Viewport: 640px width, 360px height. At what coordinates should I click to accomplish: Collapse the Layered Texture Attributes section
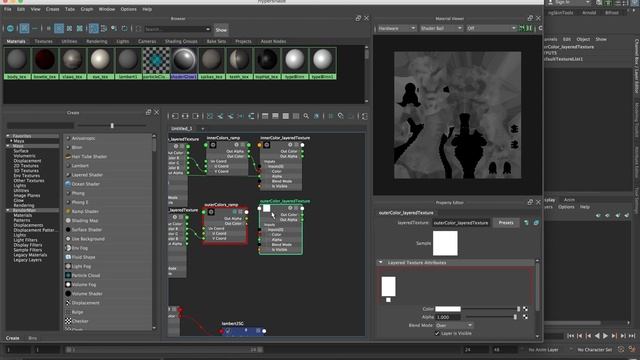tap(381, 262)
